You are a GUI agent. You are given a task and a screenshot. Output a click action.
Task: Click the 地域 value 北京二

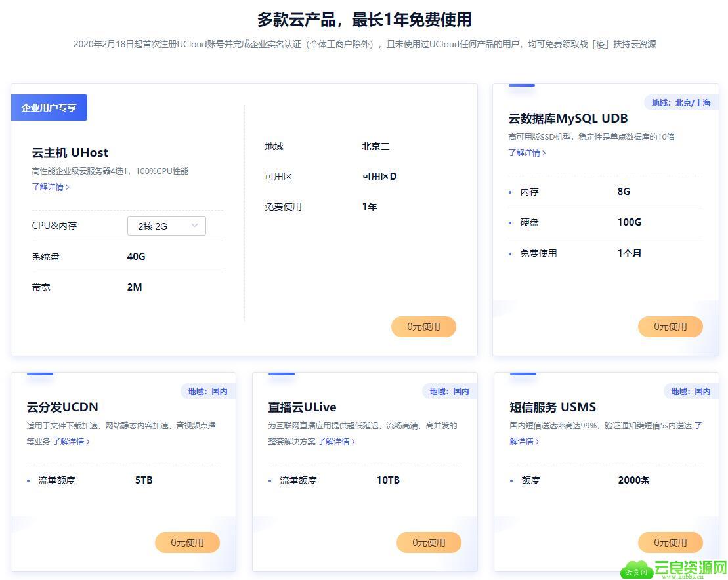[x=375, y=146]
